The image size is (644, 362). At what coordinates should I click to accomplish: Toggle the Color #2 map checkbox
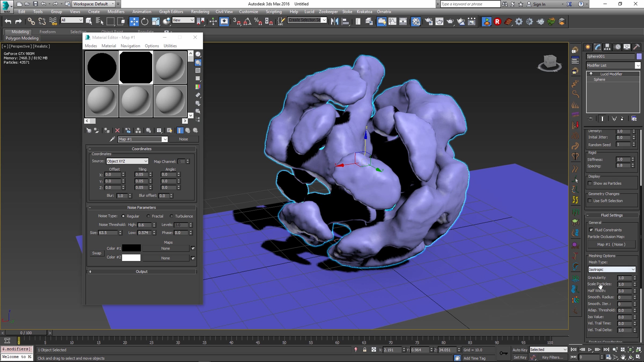coord(193,258)
